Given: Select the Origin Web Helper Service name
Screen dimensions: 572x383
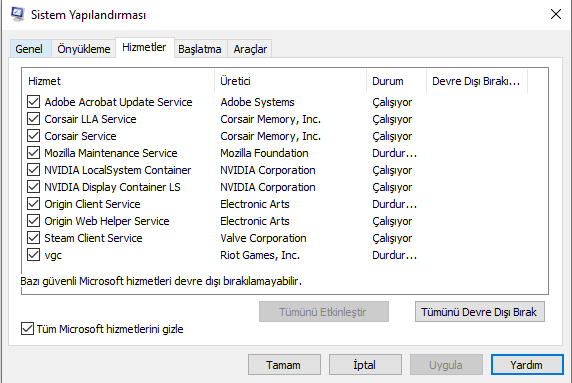Looking at the screenshot, I should (x=107, y=221).
